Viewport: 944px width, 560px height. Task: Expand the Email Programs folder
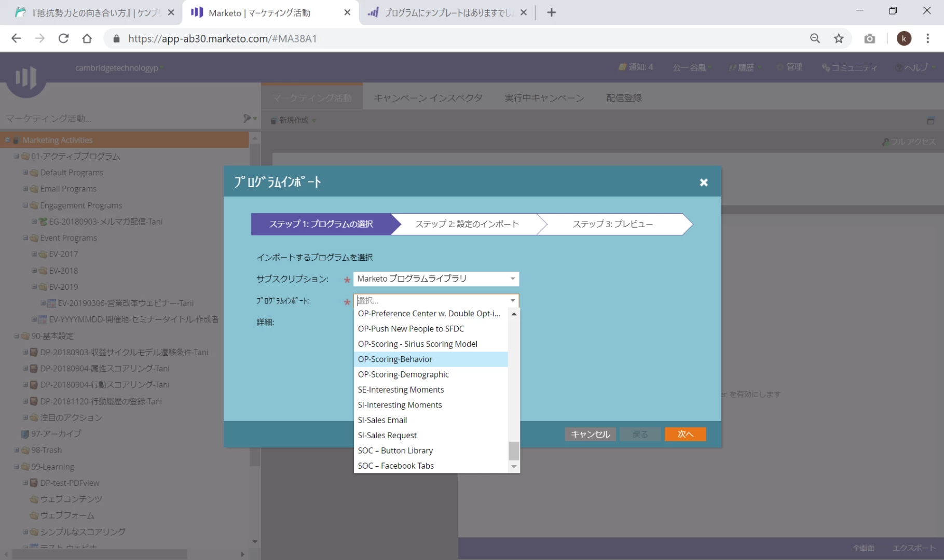pos(25,189)
